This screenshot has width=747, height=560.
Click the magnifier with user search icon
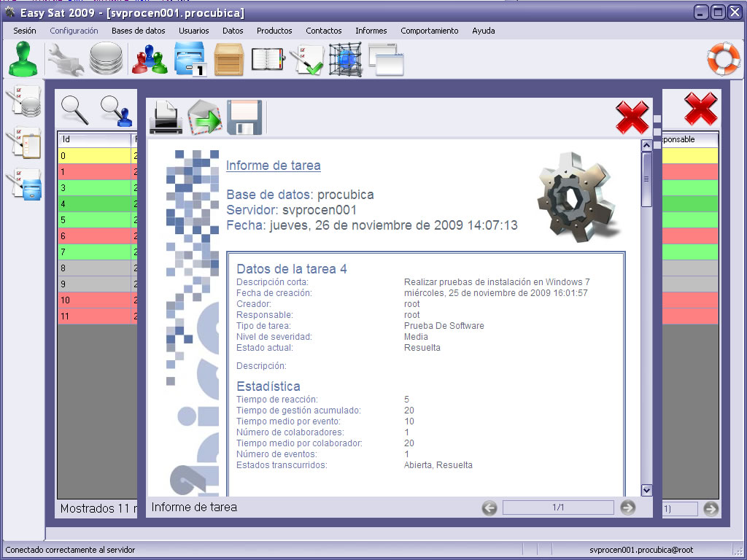coord(117,112)
